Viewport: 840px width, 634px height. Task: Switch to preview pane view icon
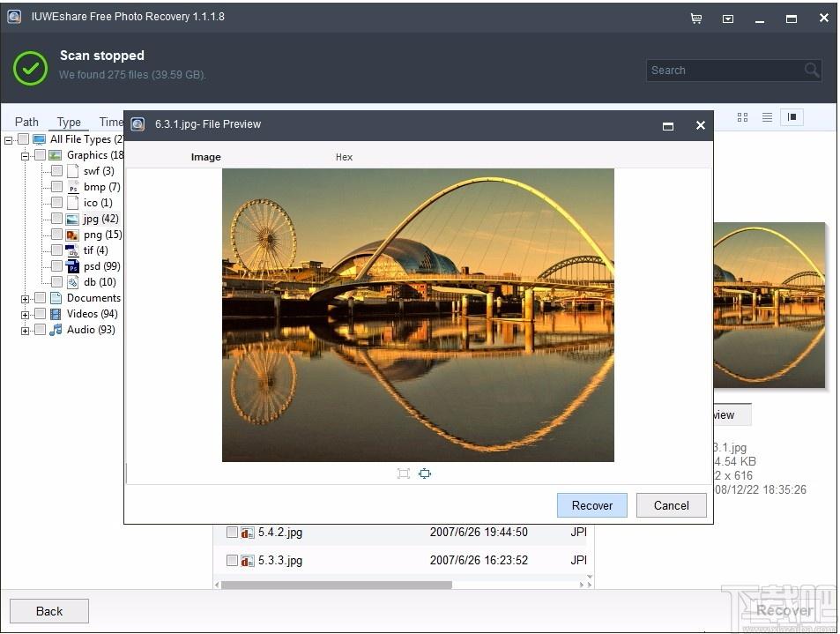[792, 116]
